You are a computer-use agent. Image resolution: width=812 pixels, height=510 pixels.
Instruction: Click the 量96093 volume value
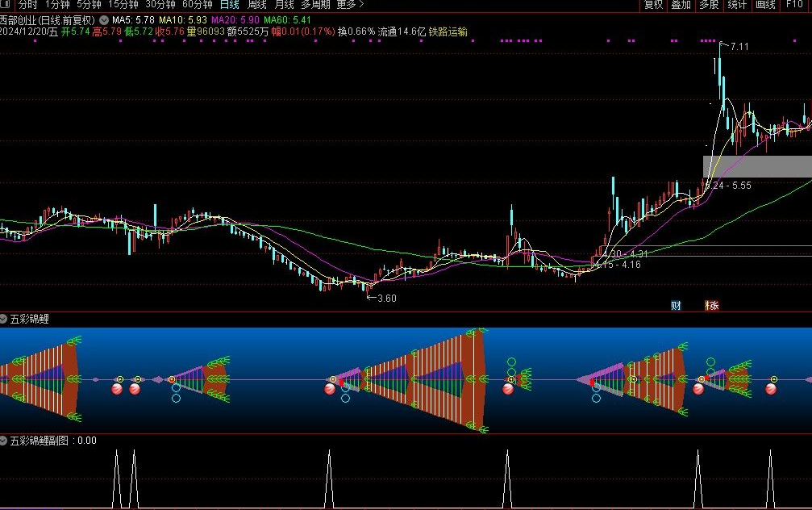point(206,31)
